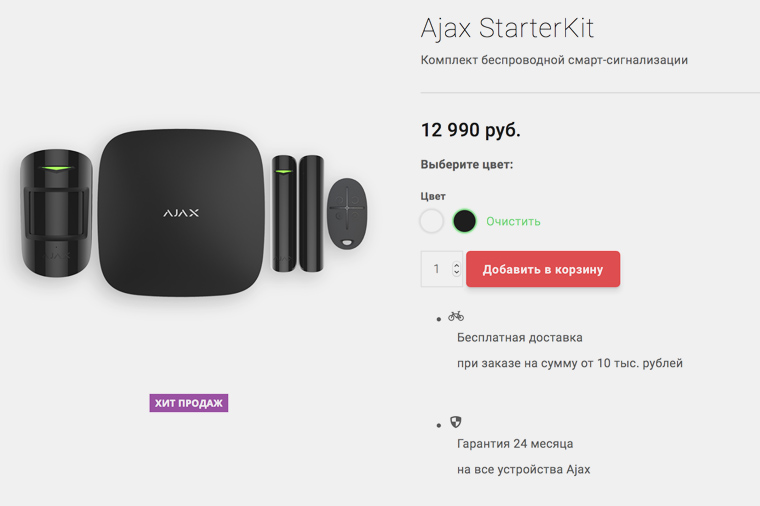Click the key fob remote in the image
Screen dimensions: 760x506
348,211
